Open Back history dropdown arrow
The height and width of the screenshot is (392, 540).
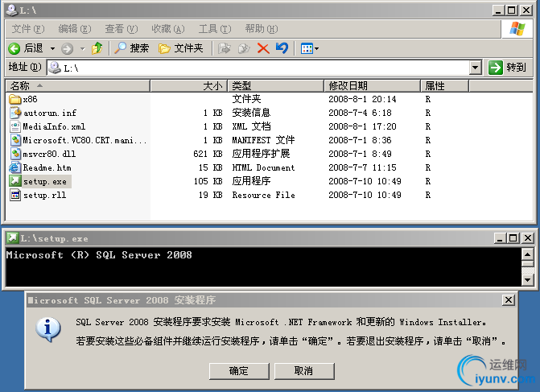click(x=52, y=48)
